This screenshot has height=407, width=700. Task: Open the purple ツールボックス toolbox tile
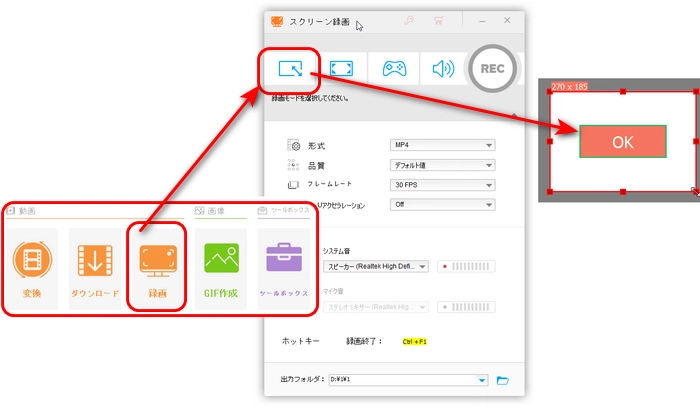pos(284,268)
